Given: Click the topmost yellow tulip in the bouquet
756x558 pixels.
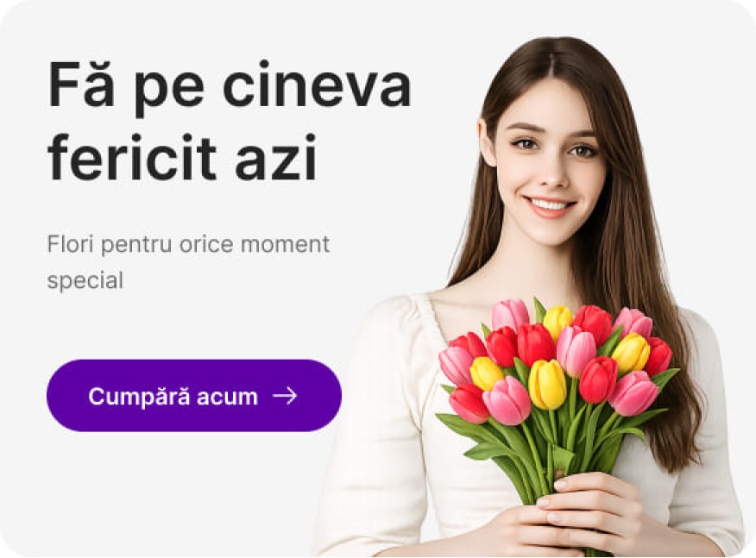Looking at the screenshot, I should 558,320.
